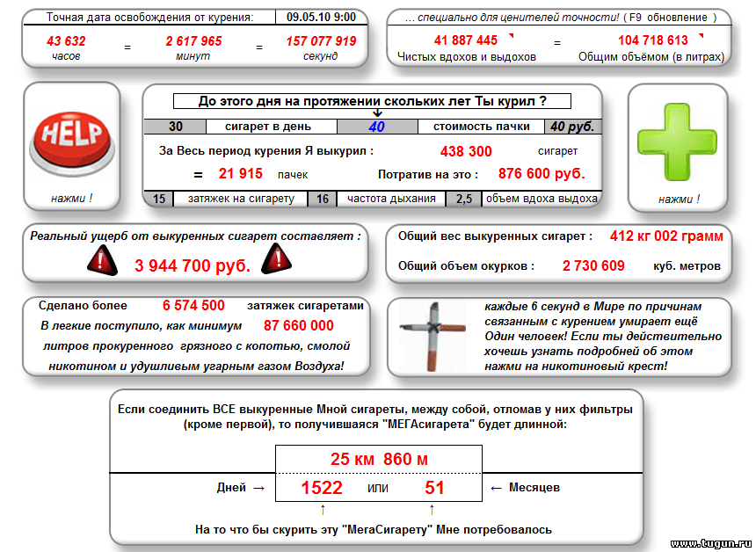Click the comment marker beside 104 718 613

click(701, 35)
